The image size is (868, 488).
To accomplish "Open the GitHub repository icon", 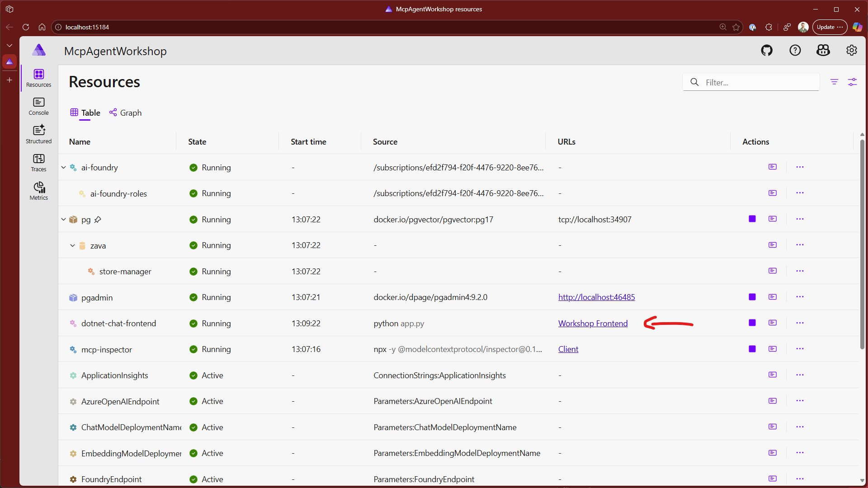I will (x=767, y=51).
